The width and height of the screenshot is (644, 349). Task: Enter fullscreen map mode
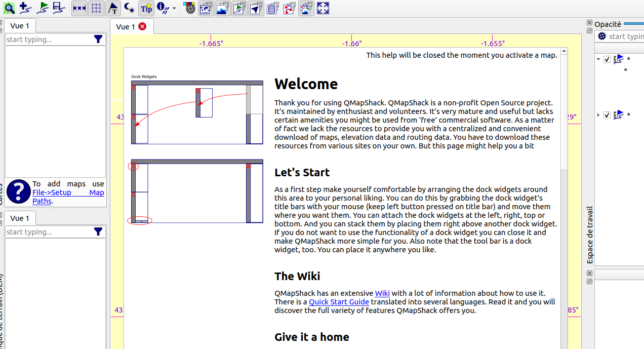pos(323,8)
